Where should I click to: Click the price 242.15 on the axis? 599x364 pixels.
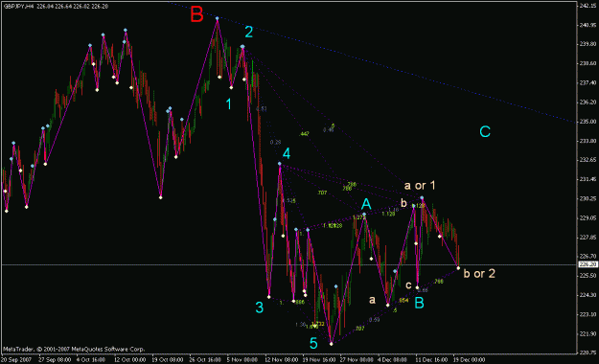[x=588, y=6]
